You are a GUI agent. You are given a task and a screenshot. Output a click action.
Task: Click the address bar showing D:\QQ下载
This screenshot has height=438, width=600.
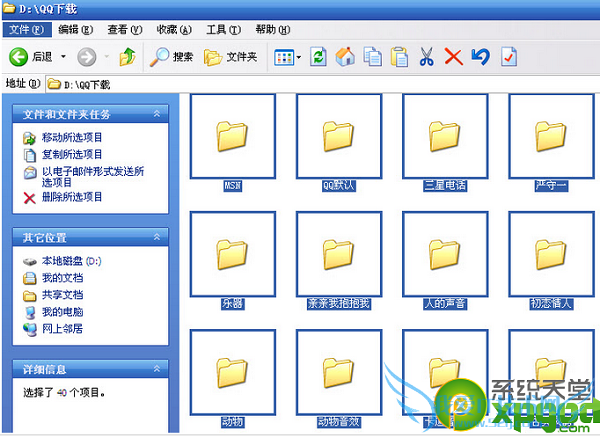tap(322, 84)
